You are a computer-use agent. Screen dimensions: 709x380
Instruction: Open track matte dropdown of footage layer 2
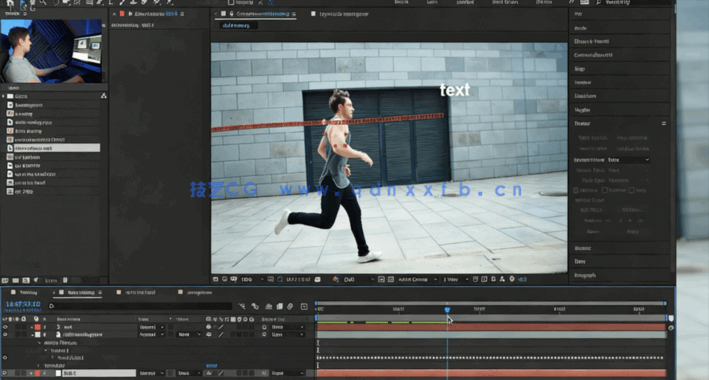point(189,335)
